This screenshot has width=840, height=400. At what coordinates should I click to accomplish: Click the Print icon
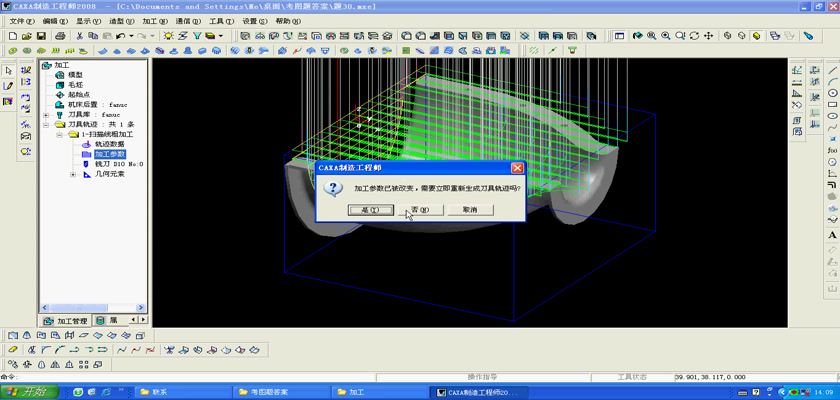61,36
